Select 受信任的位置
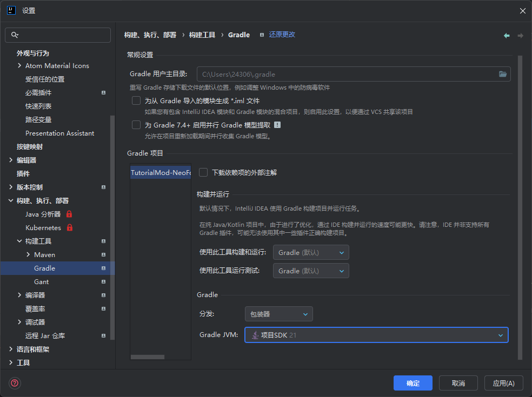The height and width of the screenshot is (397, 532). coord(45,79)
